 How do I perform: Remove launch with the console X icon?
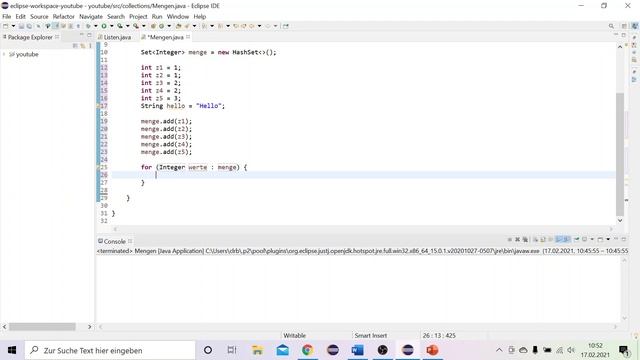point(518,240)
